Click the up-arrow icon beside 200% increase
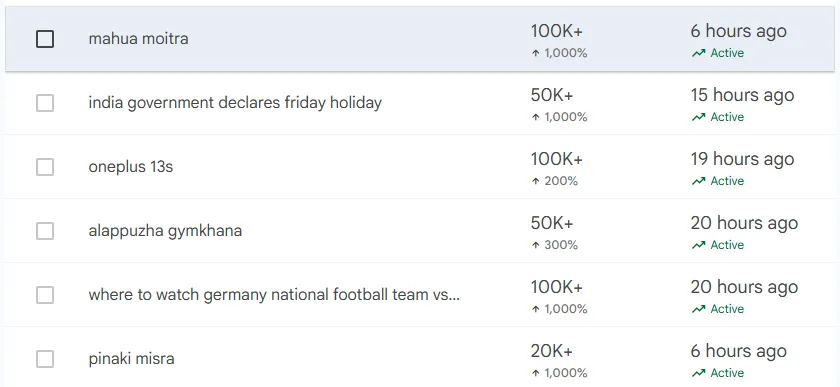 [x=535, y=181]
